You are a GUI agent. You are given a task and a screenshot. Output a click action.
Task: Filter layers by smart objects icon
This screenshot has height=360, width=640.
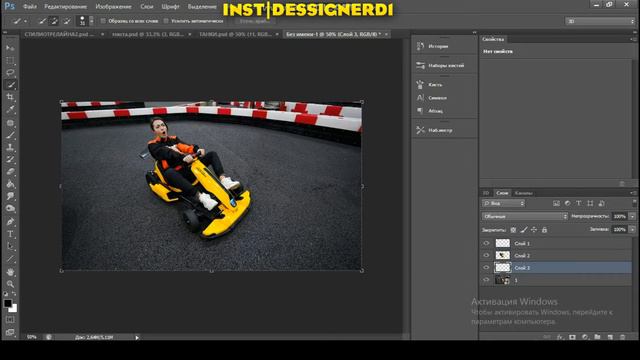tap(601, 203)
